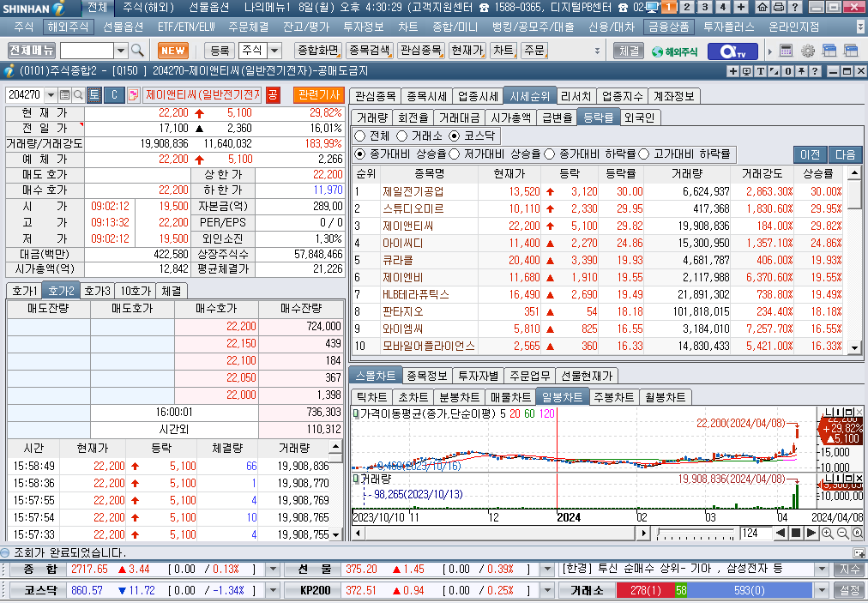Switch to screen page 3 button
This screenshot has height=603, width=868.
[x=705, y=7]
